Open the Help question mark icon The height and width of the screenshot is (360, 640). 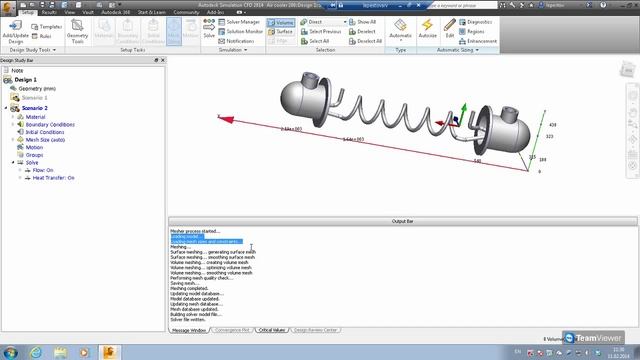pyautogui.click(x=603, y=5)
